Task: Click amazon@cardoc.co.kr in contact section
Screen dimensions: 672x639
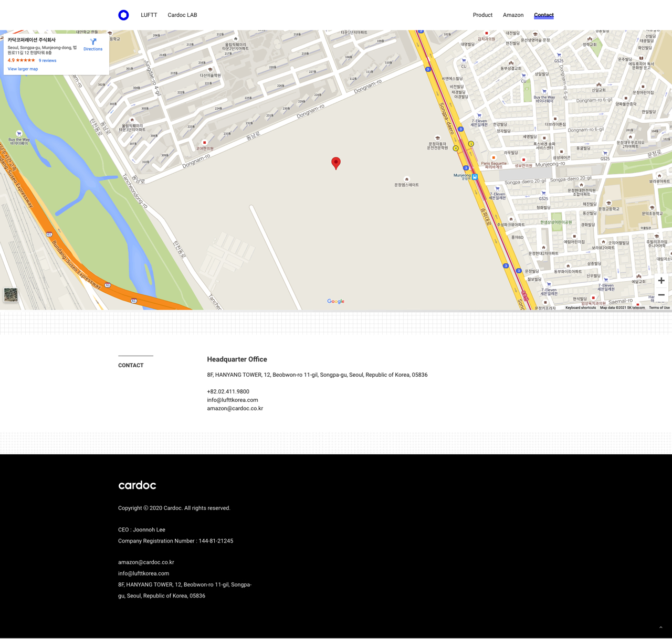Action: pos(235,409)
